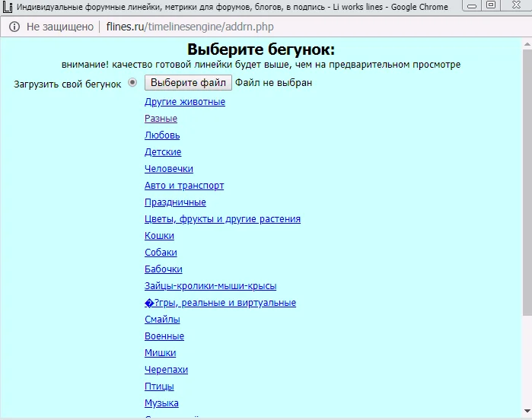Open the 'Любовь' category link
The width and height of the screenshot is (532, 420).
tap(162, 135)
